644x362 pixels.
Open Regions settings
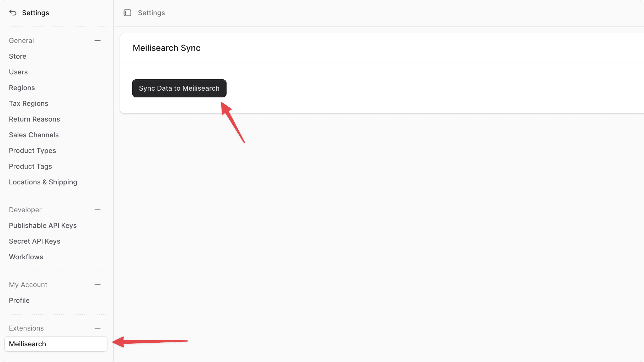click(22, 87)
